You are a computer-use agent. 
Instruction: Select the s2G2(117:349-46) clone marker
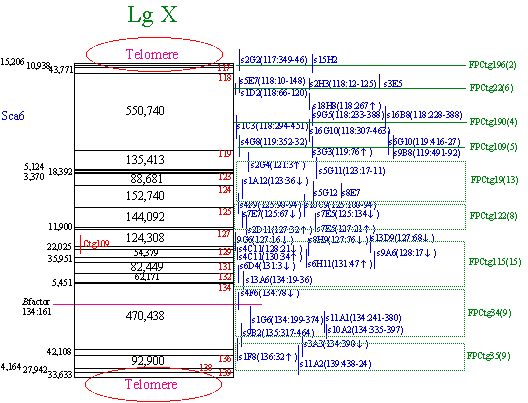pyautogui.click(x=274, y=60)
